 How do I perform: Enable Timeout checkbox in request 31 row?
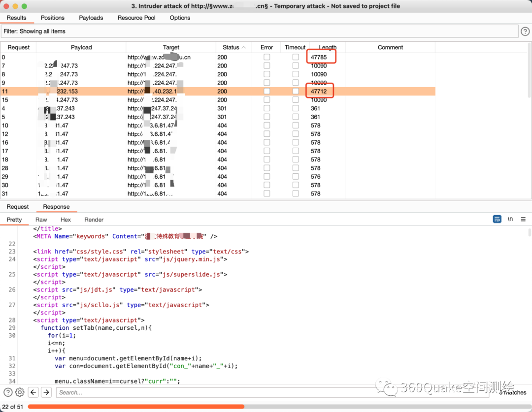click(x=296, y=193)
